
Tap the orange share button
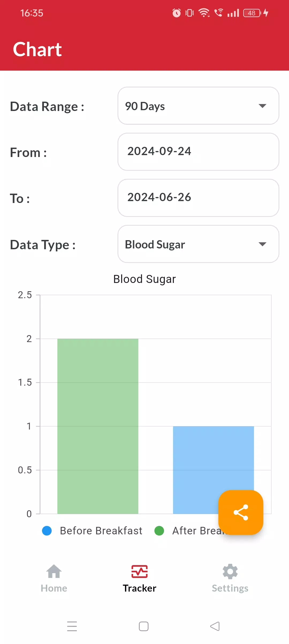tap(241, 512)
